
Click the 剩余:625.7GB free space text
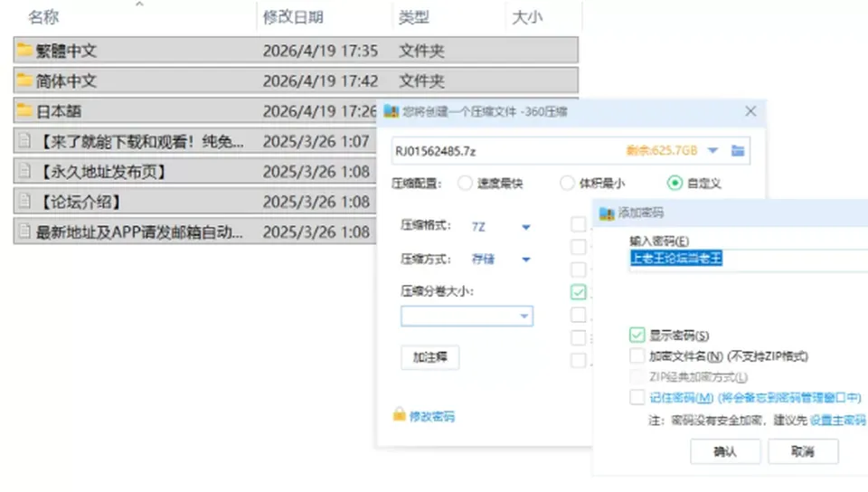662,150
